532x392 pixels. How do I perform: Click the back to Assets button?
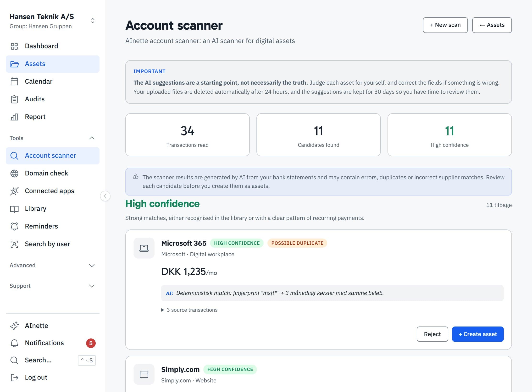coord(492,25)
